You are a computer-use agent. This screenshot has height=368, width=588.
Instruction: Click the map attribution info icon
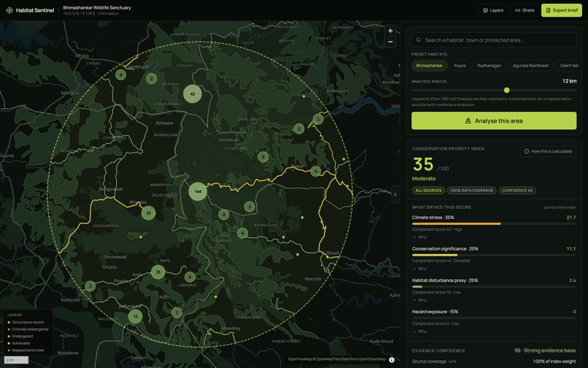pyautogui.click(x=392, y=360)
